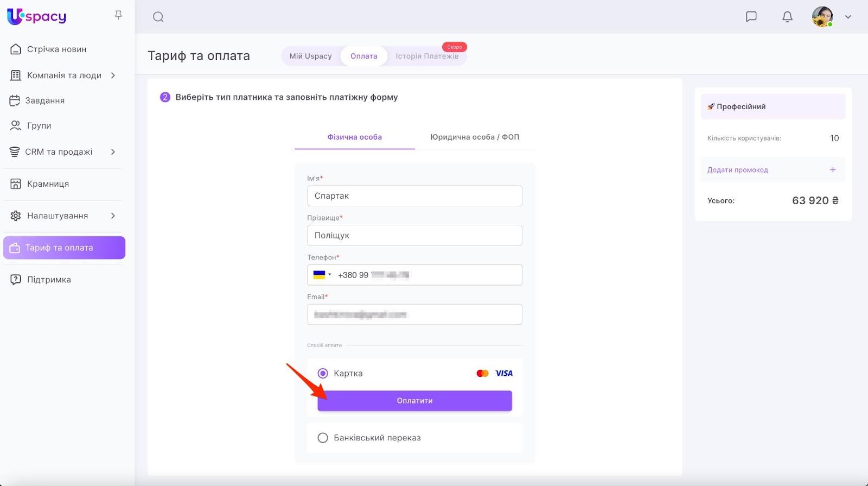The height and width of the screenshot is (486, 868).
Task: Switch to Мій Uspacy tab
Action: point(310,56)
